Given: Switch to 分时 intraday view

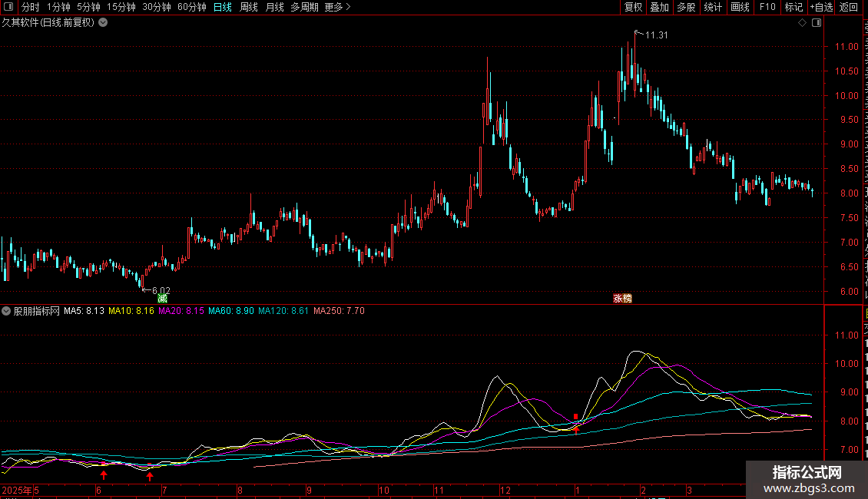Looking at the screenshot, I should 31,7.
